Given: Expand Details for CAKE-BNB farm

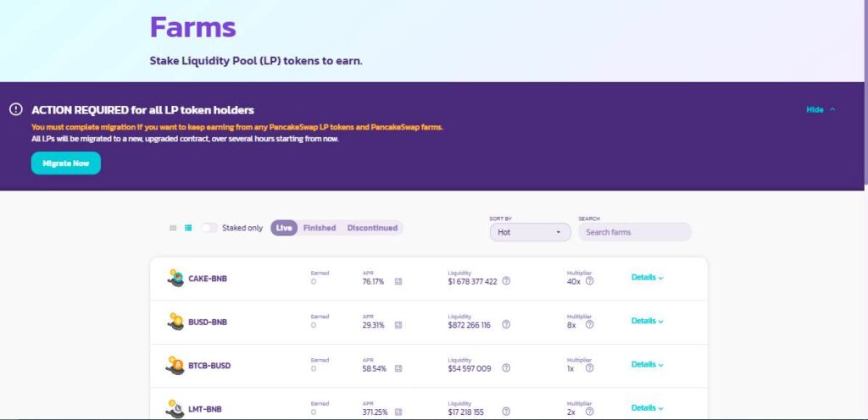Looking at the screenshot, I should (x=647, y=278).
